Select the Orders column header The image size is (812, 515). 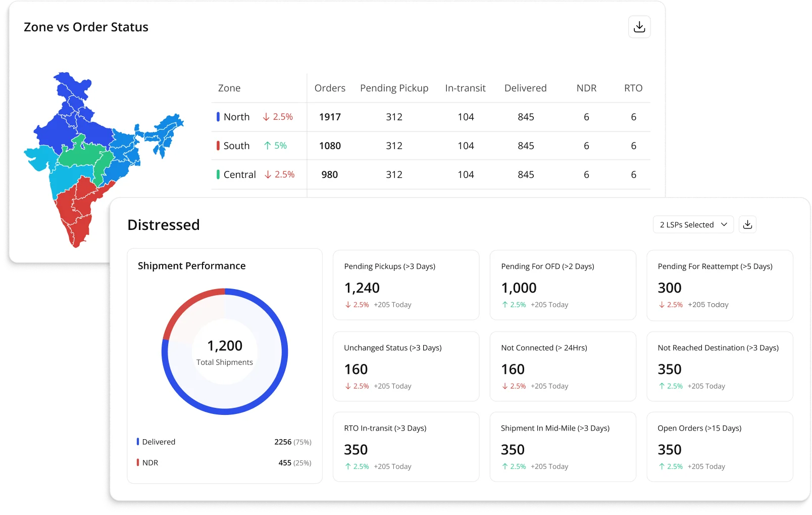[330, 88]
